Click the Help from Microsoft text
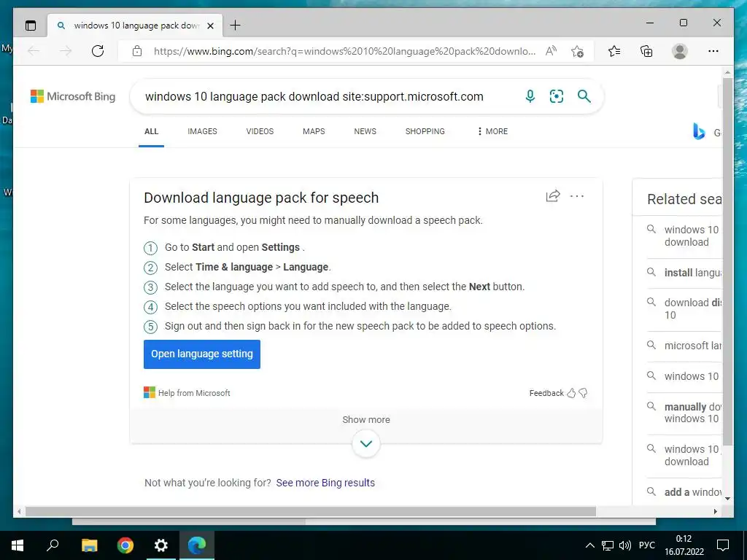747x560 pixels. (194, 393)
